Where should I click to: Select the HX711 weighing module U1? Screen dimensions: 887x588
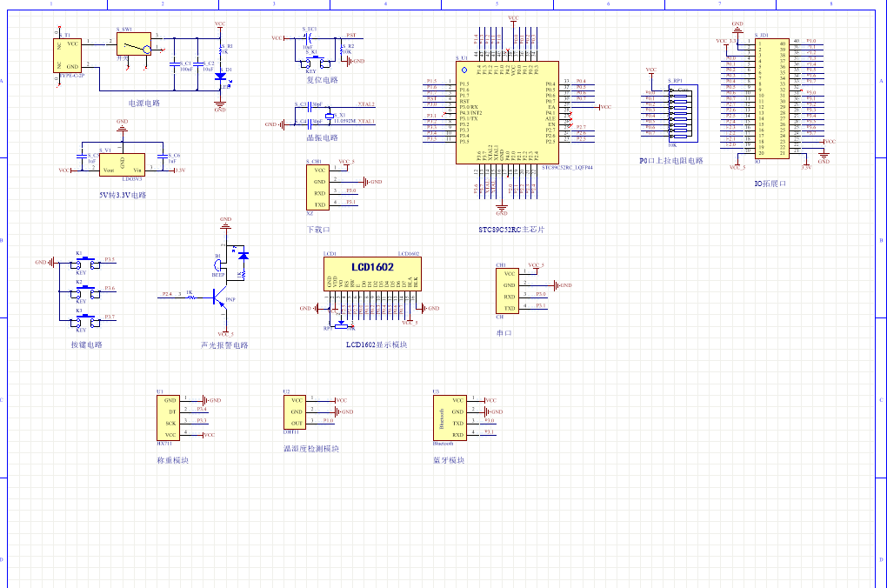click(x=170, y=417)
